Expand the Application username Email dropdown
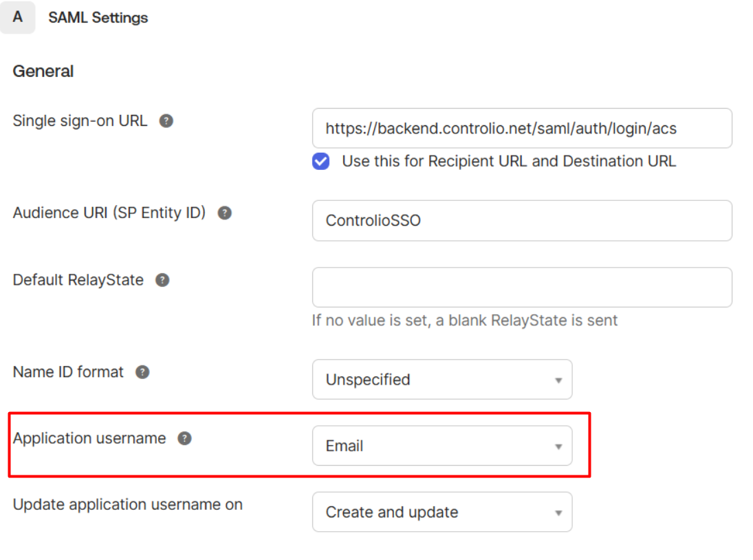753x560 pixels. [442, 446]
